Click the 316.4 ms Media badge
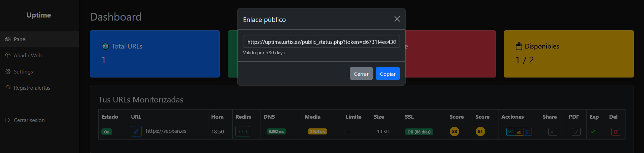The width and height of the screenshot is (644, 153). (x=317, y=131)
